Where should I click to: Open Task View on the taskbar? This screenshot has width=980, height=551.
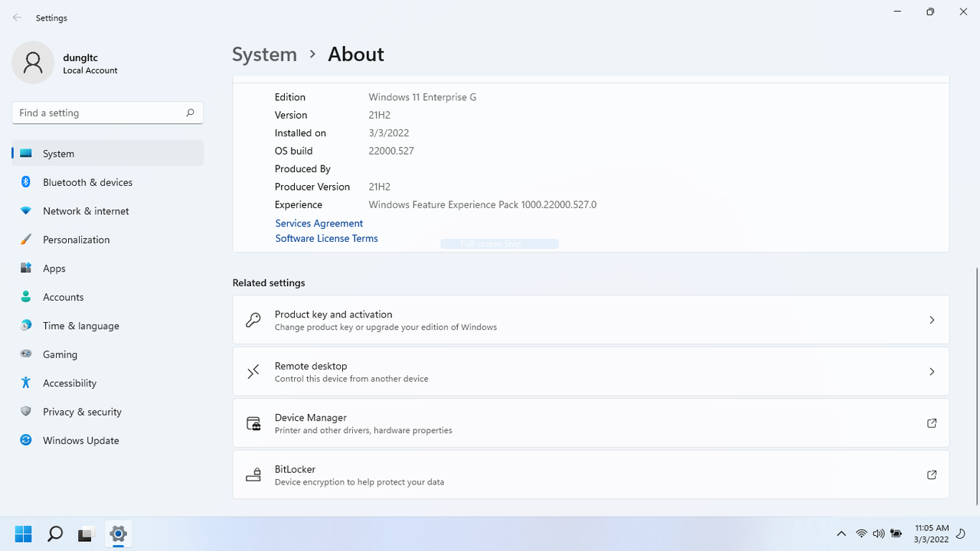pyautogui.click(x=86, y=533)
